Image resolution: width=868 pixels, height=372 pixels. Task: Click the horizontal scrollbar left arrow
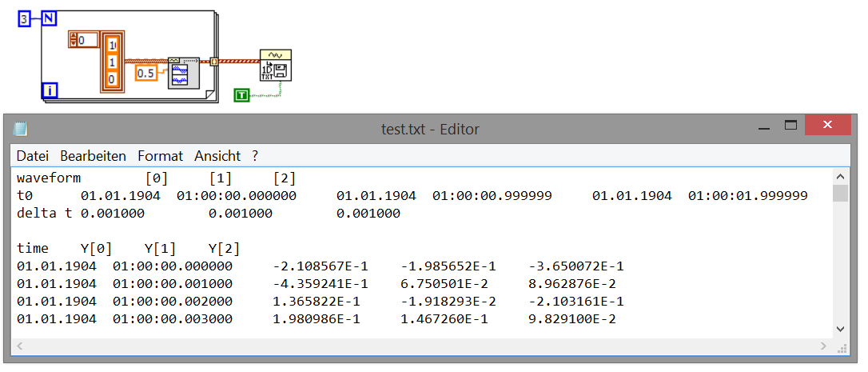point(21,346)
